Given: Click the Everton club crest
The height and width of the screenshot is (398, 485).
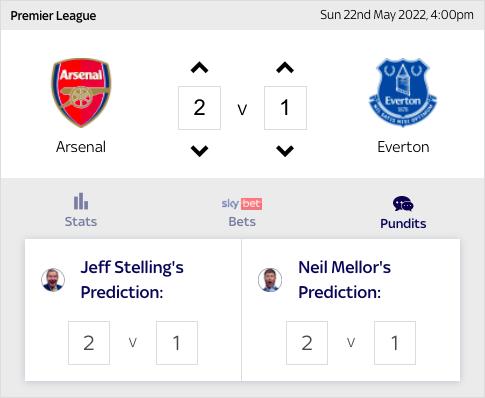Looking at the screenshot, I should tap(403, 92).
